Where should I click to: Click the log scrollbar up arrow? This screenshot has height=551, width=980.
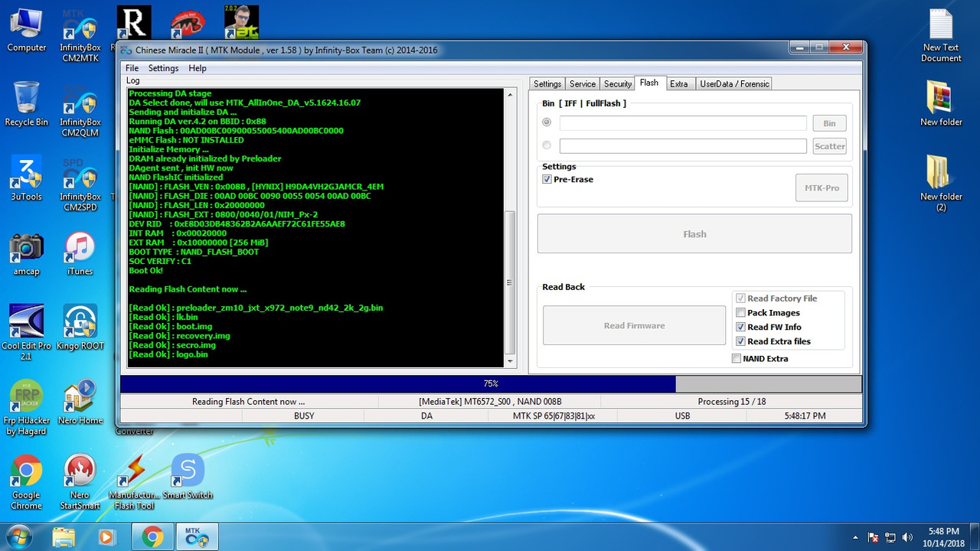511,95
